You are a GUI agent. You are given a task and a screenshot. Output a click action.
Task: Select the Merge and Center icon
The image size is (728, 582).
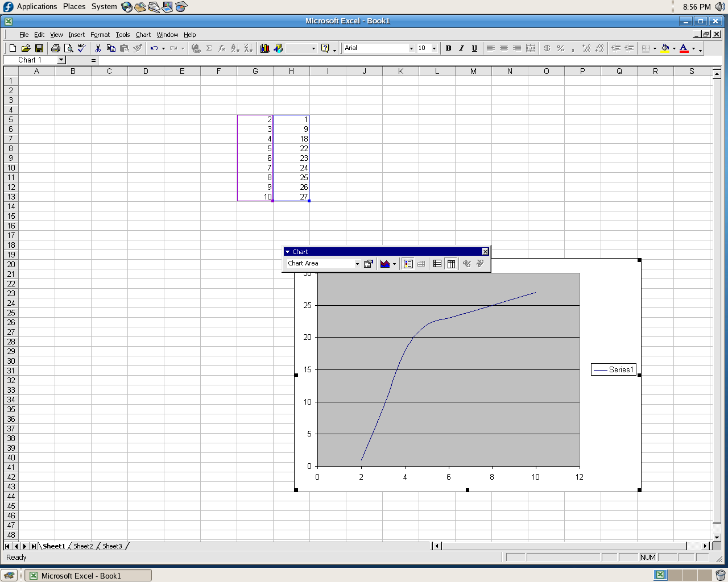pyautogui.click(x=530, y=48)
